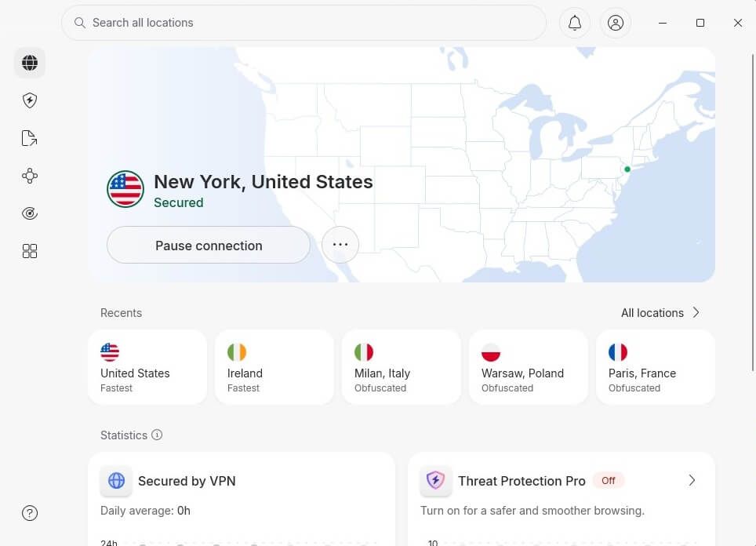Connect to Ireland Fastest recent
The height and width of the screenshot is (546, 756).
click(274, 367)
